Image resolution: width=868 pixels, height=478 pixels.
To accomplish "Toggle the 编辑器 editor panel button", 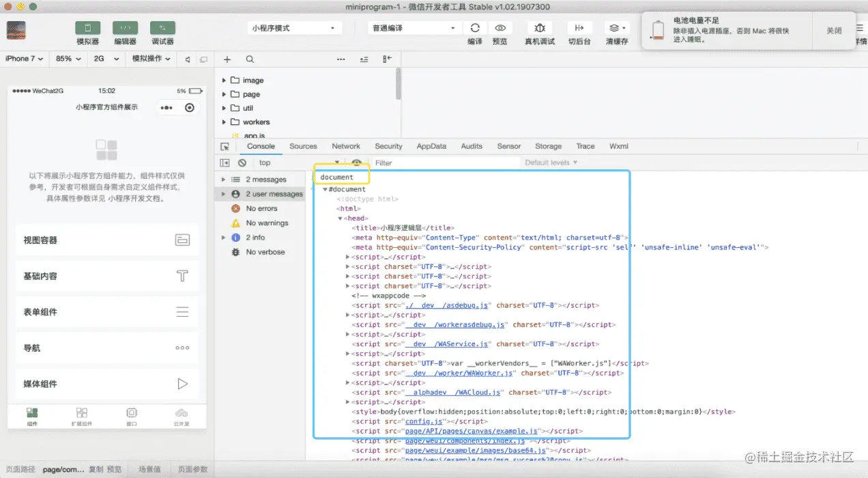I will [x=125, y=28].
